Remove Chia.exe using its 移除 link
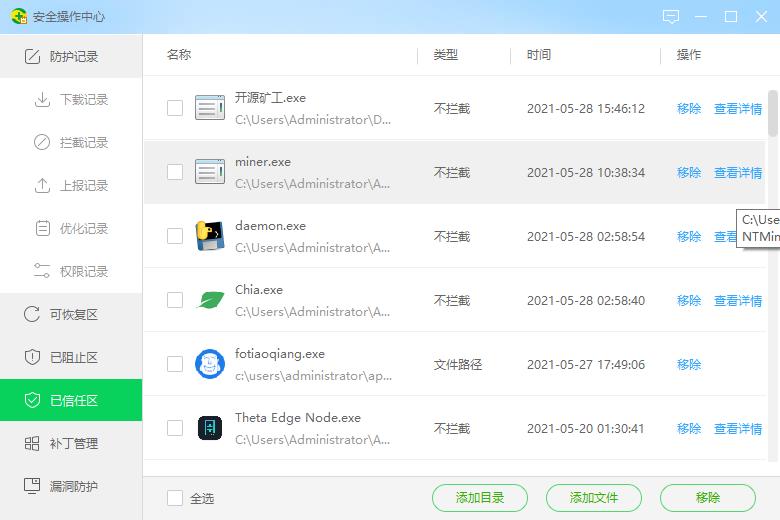Image resolution: width=780 pixels, height=520 pixels. (689, 301)
